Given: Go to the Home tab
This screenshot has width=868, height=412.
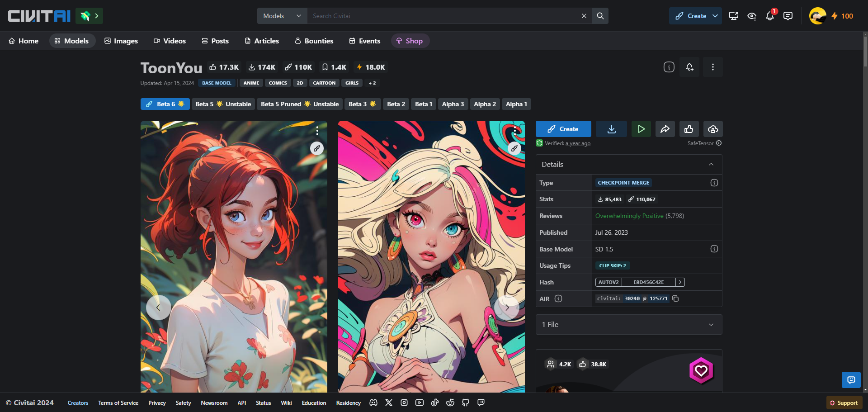Looking at the screenshot, I should 24,41.
